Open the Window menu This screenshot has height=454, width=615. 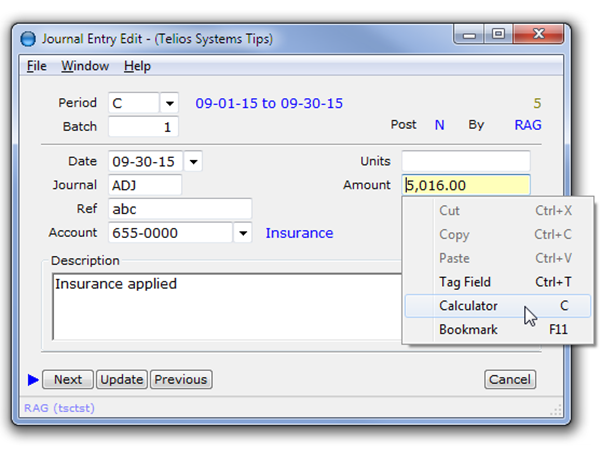click(x=85, y=66)
